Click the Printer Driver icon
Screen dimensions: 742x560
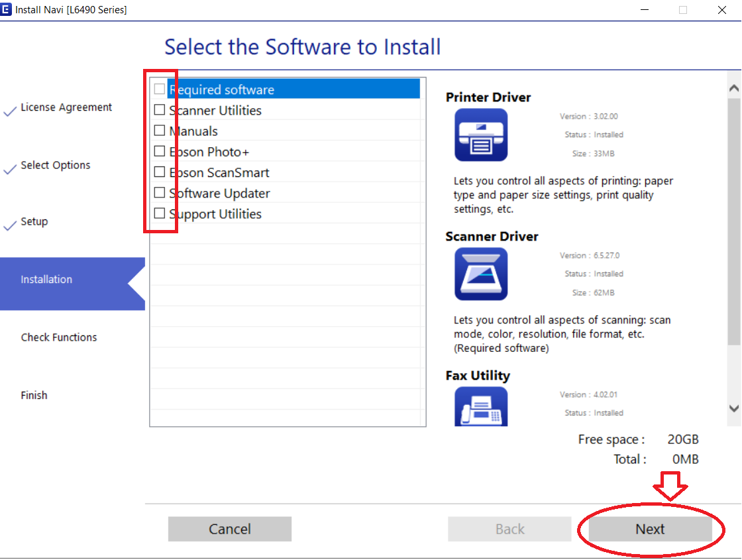coord(481,135)
